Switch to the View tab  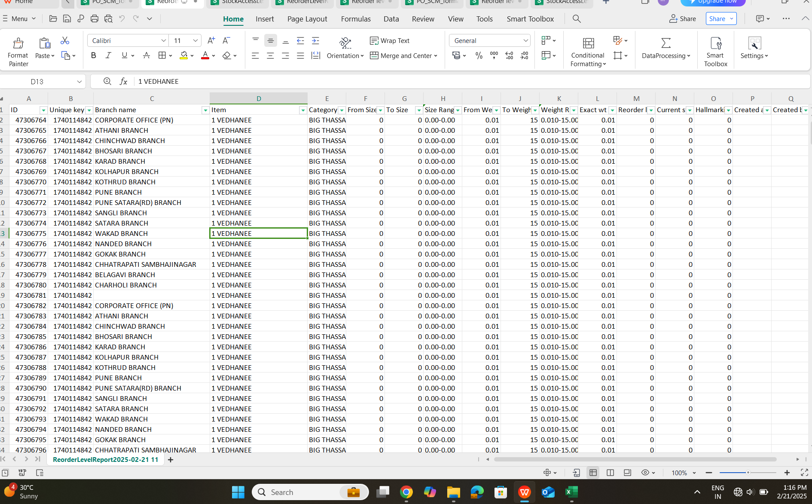456,19
